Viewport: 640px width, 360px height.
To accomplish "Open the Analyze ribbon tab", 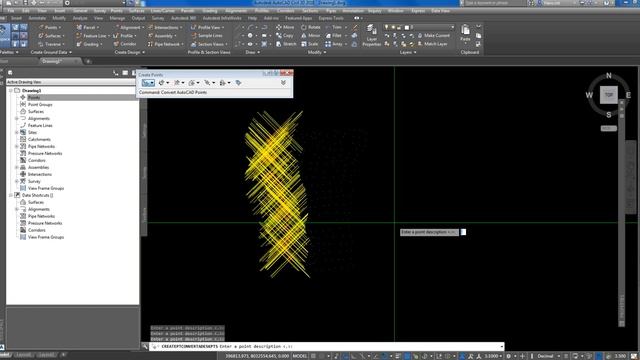I will pos(80,18).
